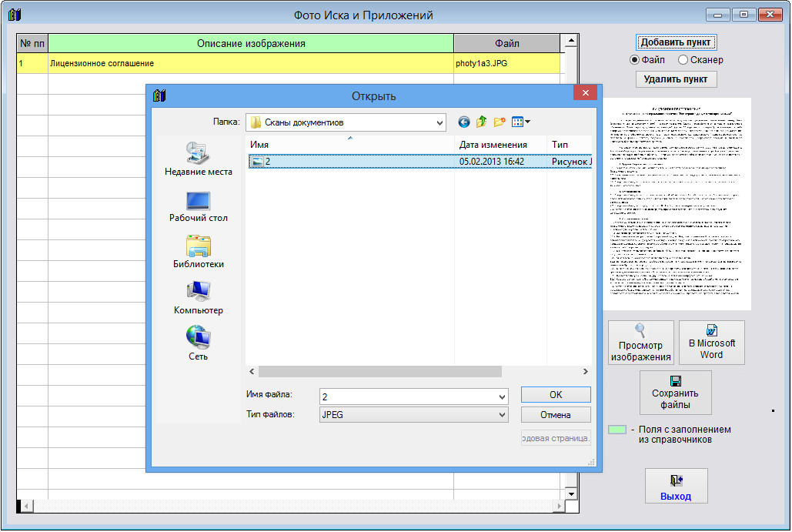Open Computer (Компьютер) location
792x532 pixels.
[x=198, y=298]
